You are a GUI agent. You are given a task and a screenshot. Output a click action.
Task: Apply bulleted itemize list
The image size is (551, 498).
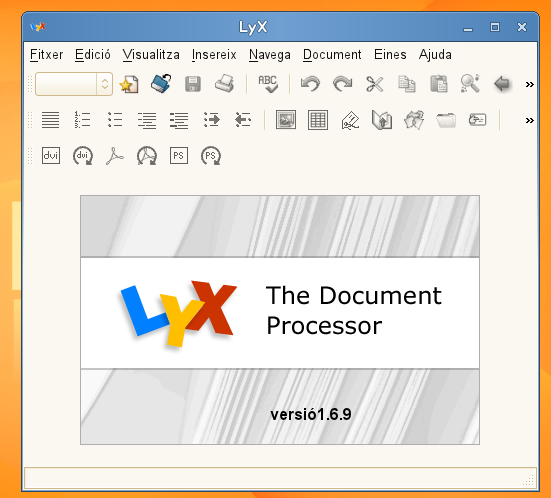[115, 120]
